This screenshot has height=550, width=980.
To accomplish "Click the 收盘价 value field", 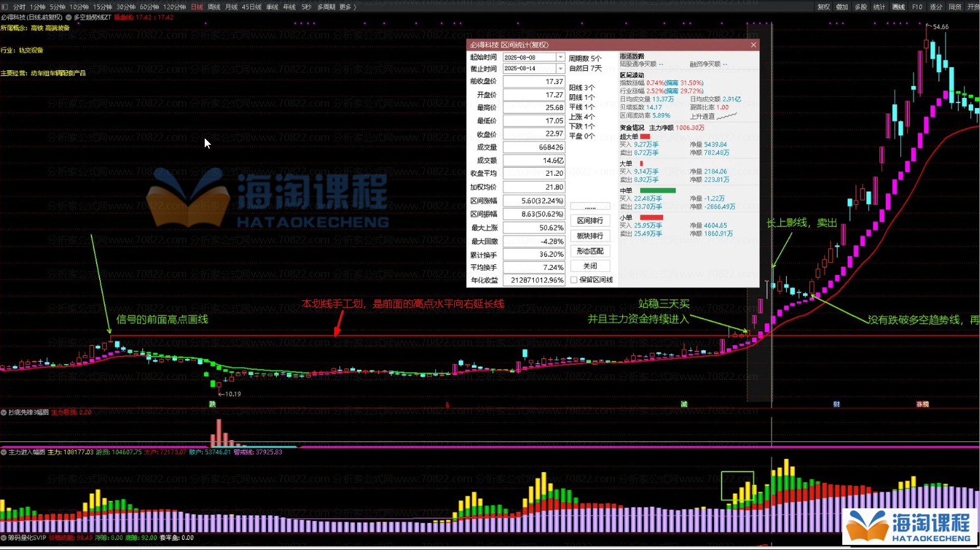I will coord(534,134).
